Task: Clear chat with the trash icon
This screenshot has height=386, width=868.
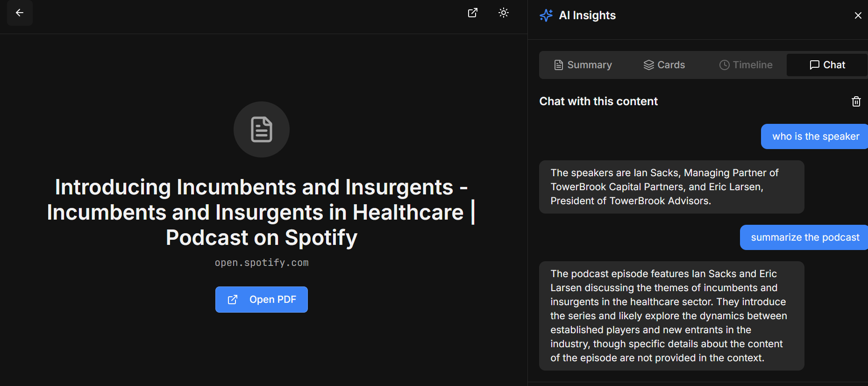Action: tap(856, 101)
